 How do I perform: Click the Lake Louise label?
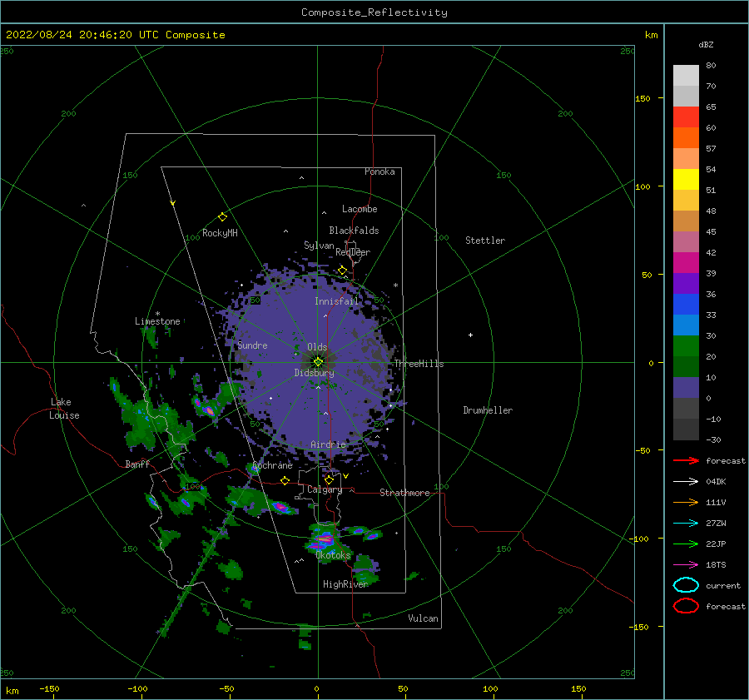click(64, 409)
